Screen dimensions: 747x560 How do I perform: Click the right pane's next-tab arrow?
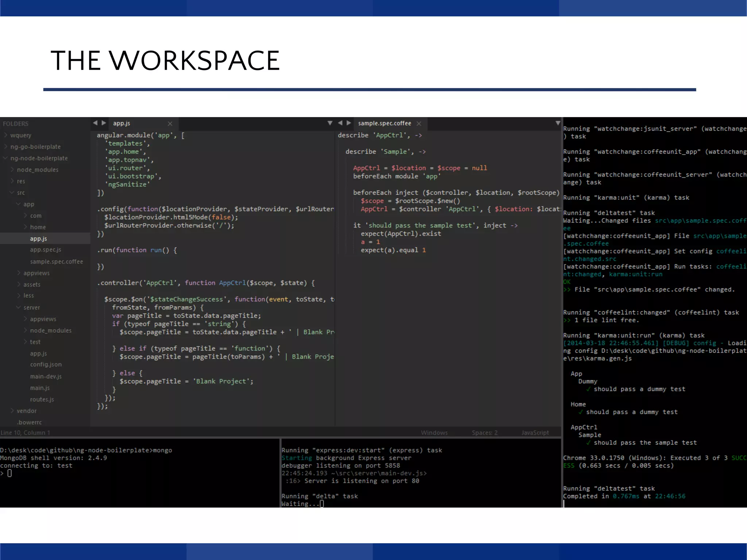tap(349, 123)
